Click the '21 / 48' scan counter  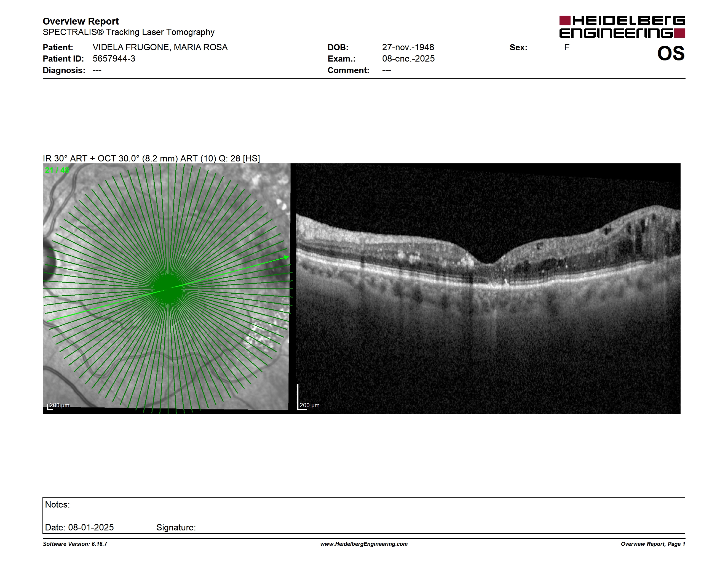click(57, 170)
